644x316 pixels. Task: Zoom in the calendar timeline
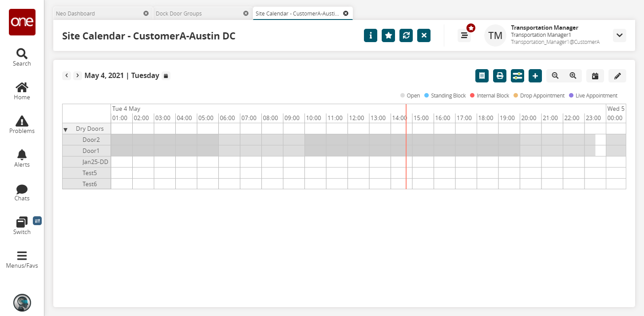573,76
